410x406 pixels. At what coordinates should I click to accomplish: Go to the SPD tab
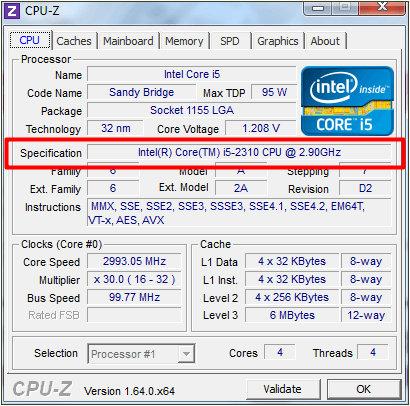coord(230,41)
